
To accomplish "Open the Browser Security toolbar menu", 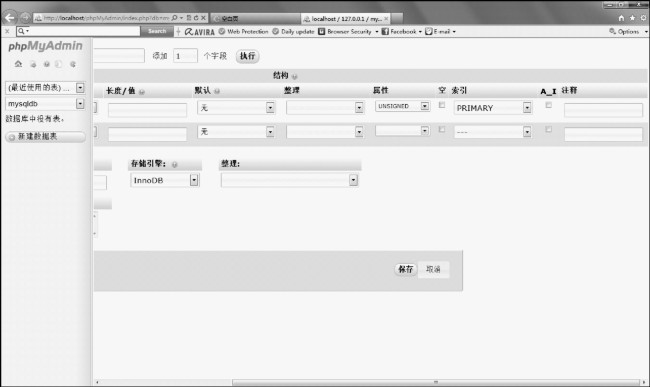I will [x=348, y=31].
